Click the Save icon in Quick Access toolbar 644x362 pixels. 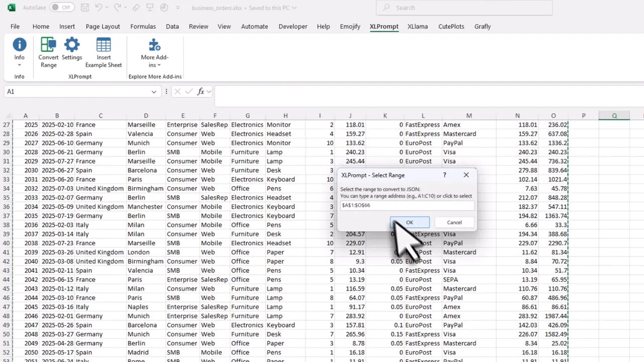(85, 8)
